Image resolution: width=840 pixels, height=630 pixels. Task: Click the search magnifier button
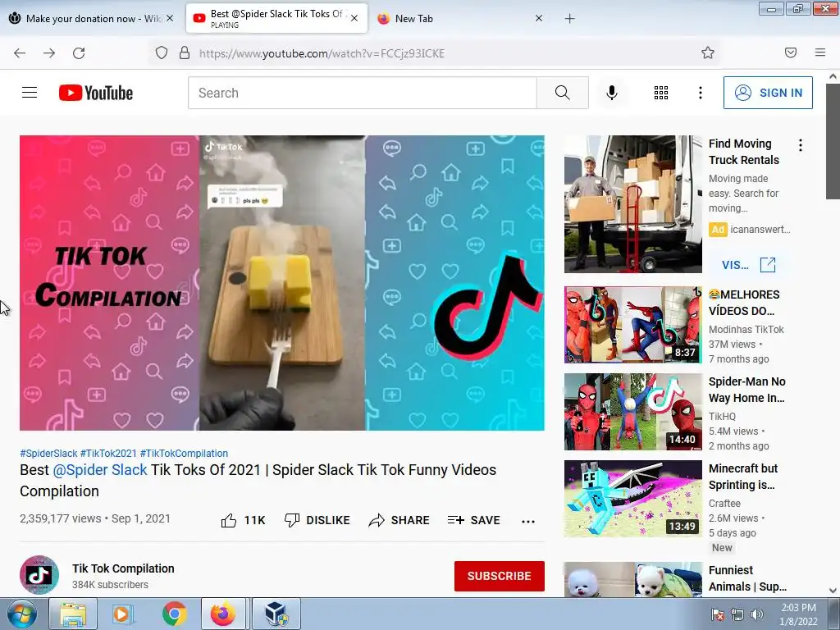pyautogui.click(x=563, y=93)
